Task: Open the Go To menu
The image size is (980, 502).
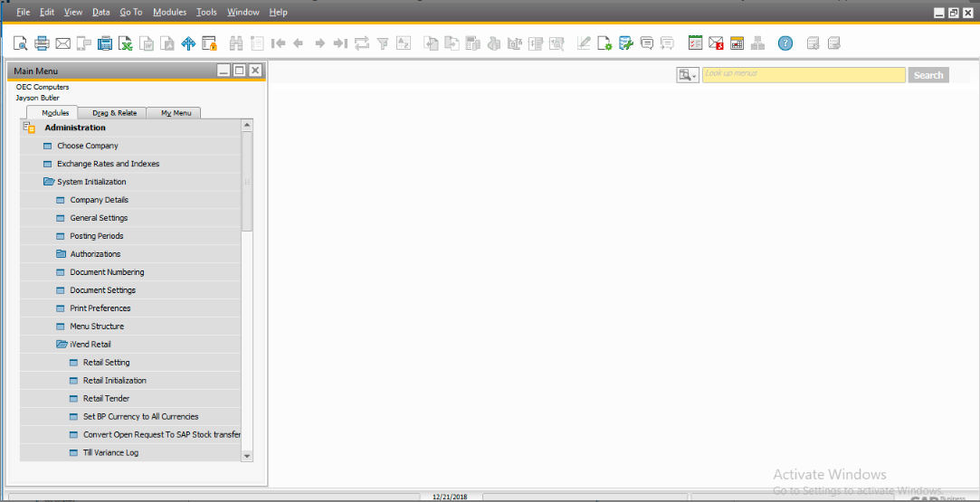Action: coord(131,12)
